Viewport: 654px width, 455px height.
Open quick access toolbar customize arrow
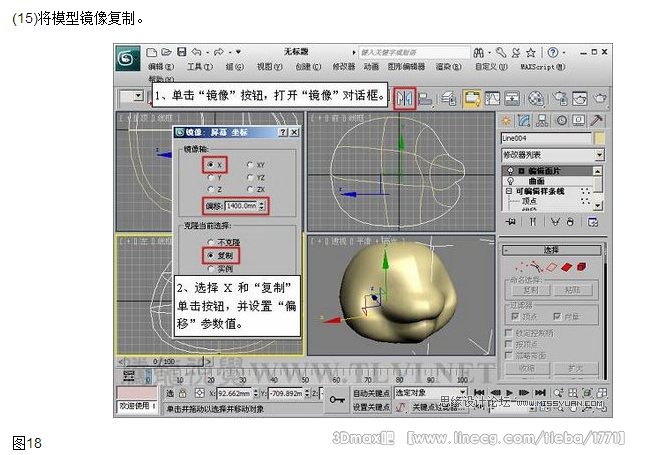click(239, 52)
